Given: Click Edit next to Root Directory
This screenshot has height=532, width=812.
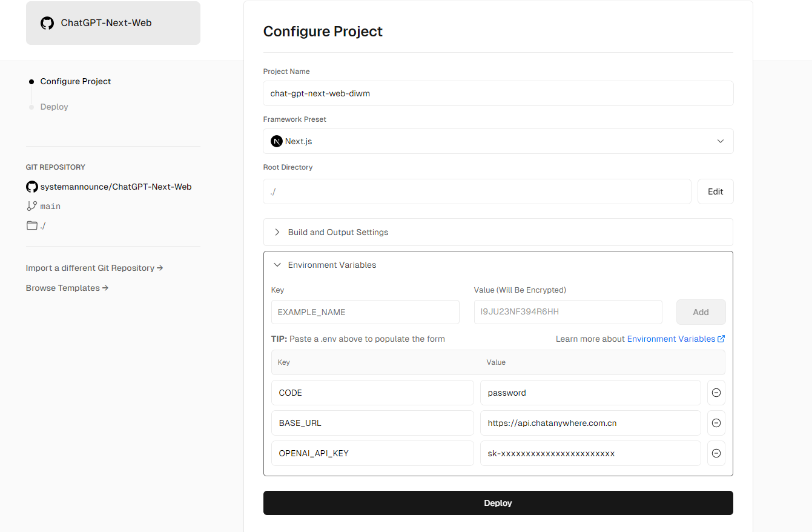Looking at the screenshot, I should 716,191.
